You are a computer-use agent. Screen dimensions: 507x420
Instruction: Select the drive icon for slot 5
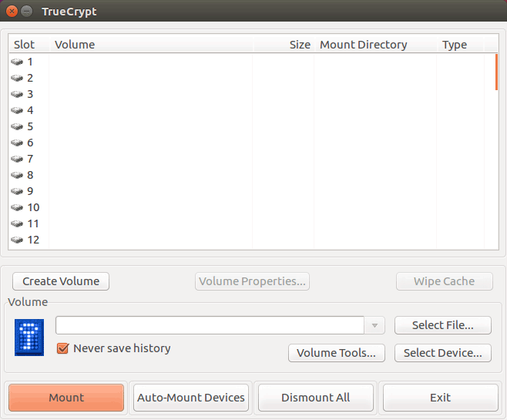tap(17, 126)
